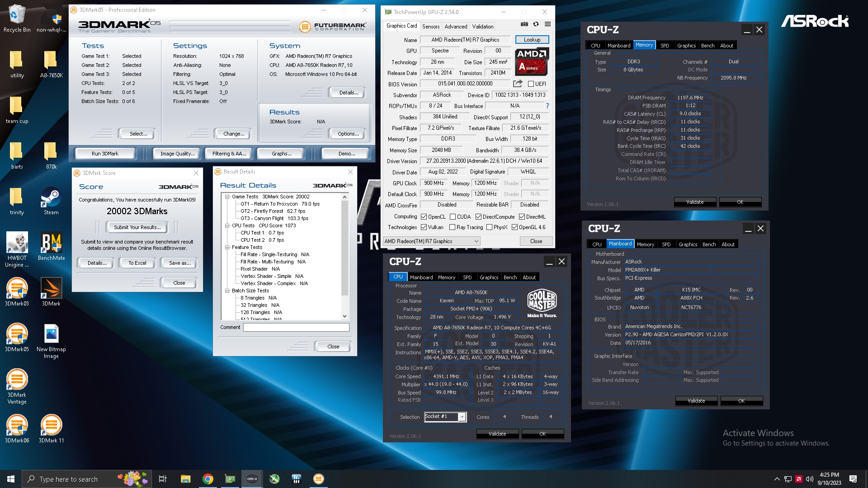Take screenshot with GPU-Z camera icon
Viewport: 868px width, 488px height.
click(x=524, y=24)
